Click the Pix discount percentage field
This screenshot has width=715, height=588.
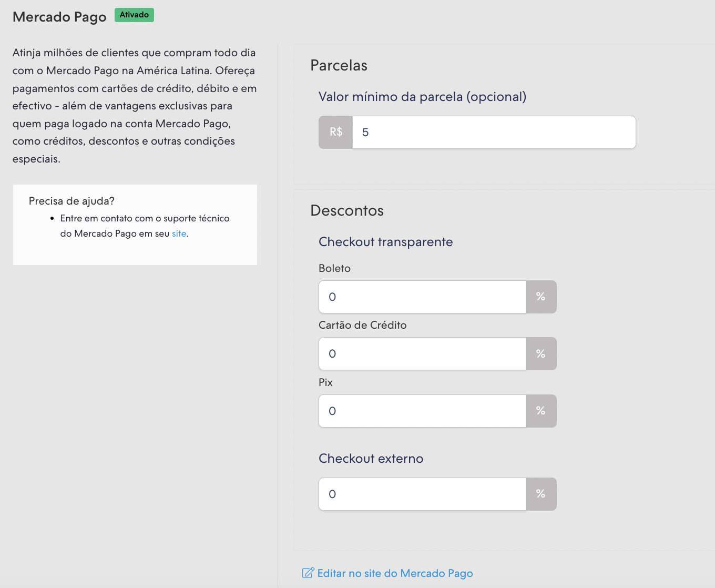[422, 411]
